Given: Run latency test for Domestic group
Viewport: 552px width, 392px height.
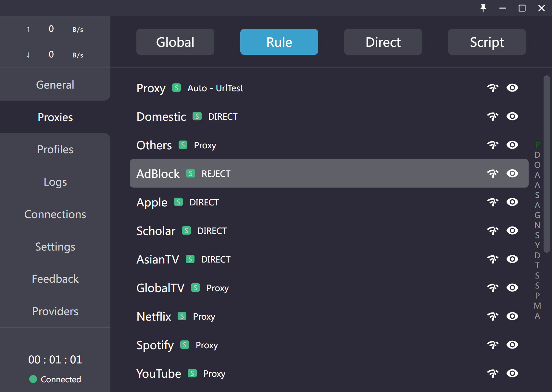Looking at the screenshot, I should 493,116.
